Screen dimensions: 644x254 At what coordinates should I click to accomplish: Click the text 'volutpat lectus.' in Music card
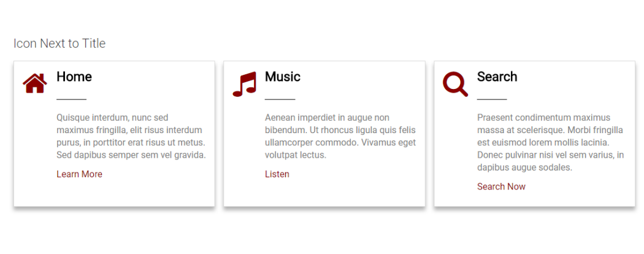296,155
